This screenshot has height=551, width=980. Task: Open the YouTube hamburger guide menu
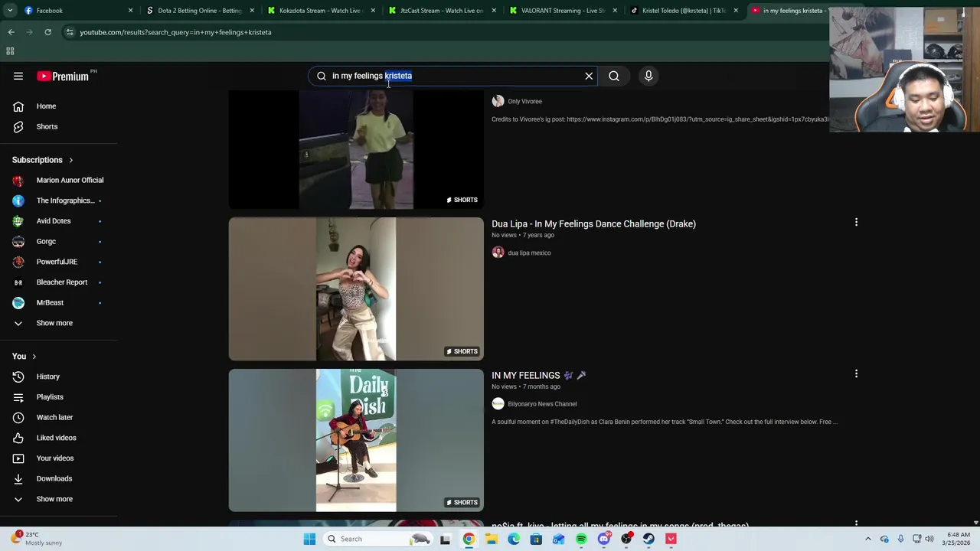(18, 76)
